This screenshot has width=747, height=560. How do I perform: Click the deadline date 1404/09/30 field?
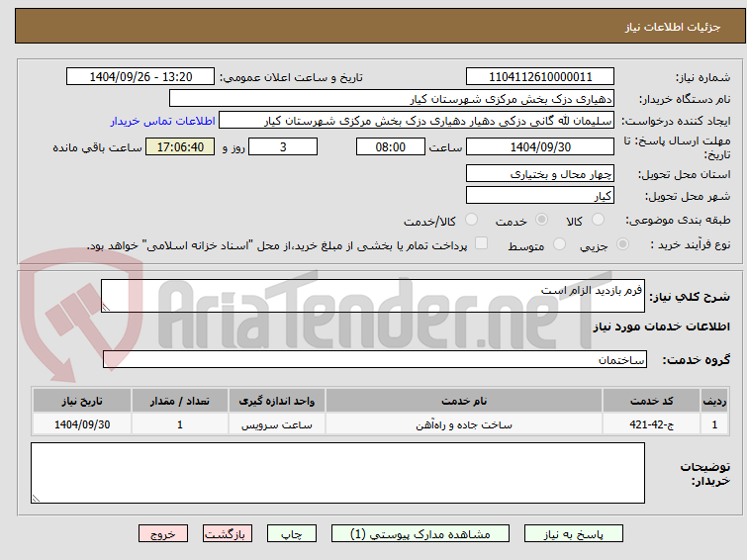pos(540,146)
